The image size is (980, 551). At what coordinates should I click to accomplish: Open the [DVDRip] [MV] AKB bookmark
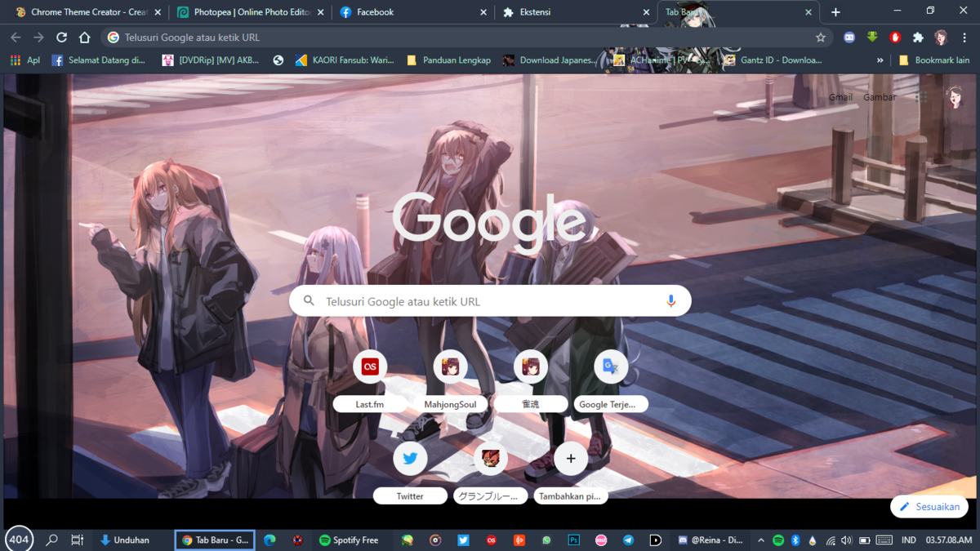point(211,60)
